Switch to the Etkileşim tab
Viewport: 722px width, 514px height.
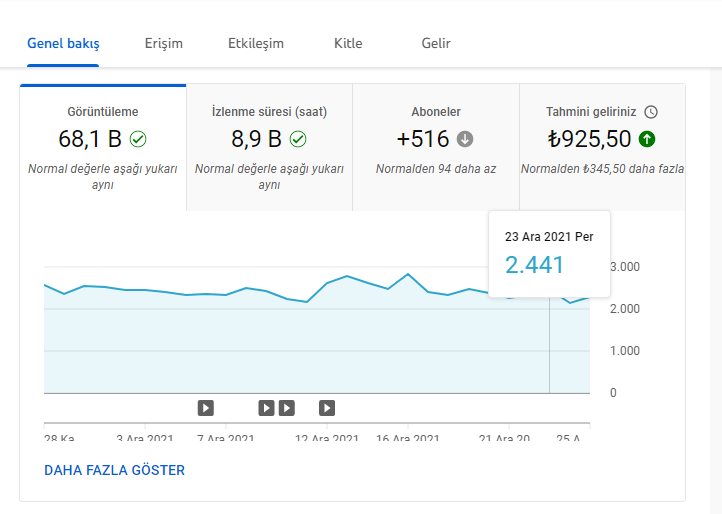tap(256, 43)
